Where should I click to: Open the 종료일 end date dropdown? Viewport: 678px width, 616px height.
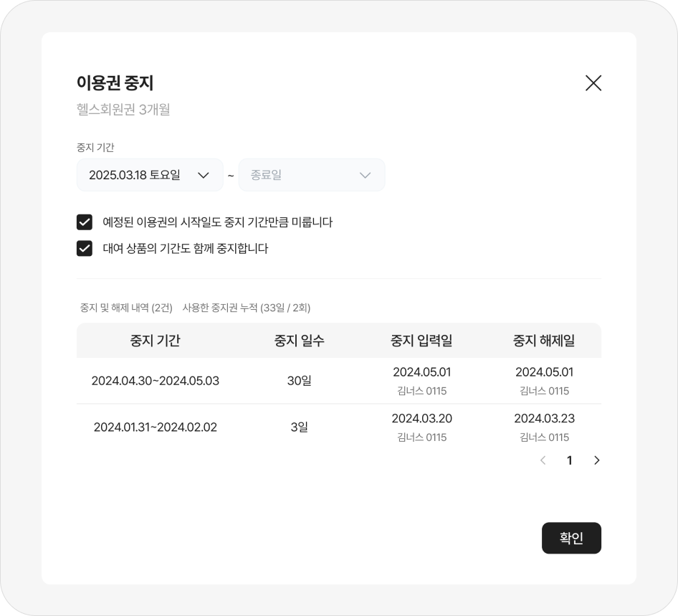[x=311, y=175]
